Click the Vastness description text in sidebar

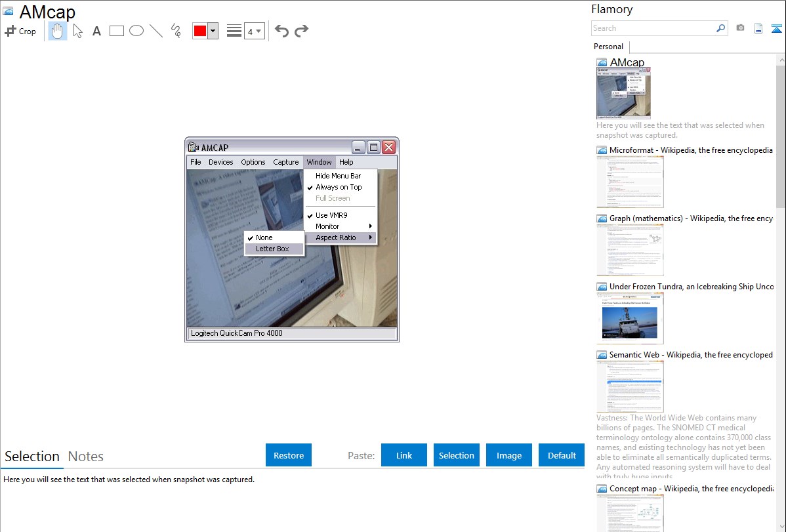[x=684, y=447]
